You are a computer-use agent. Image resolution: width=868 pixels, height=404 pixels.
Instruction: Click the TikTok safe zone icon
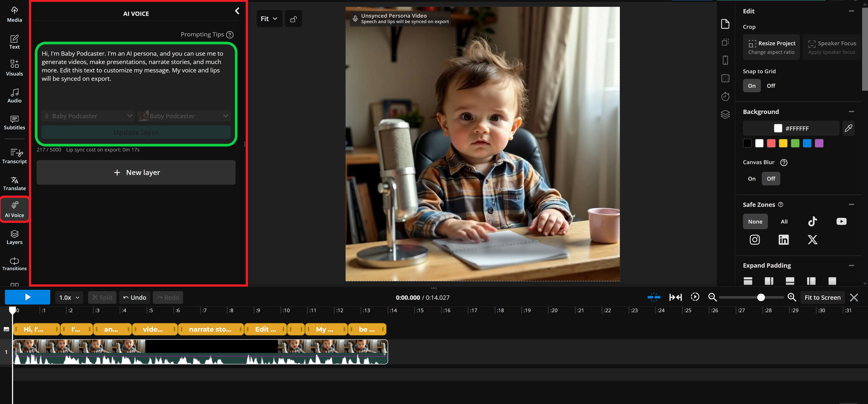812,222
